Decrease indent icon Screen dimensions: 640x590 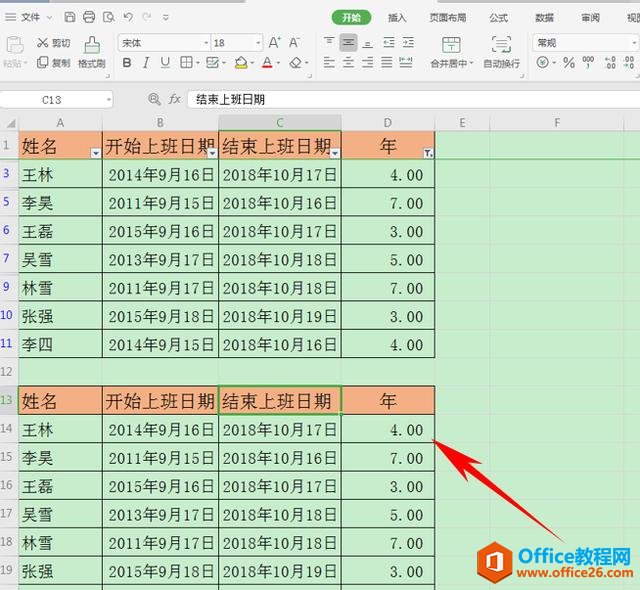pos(389,42)
